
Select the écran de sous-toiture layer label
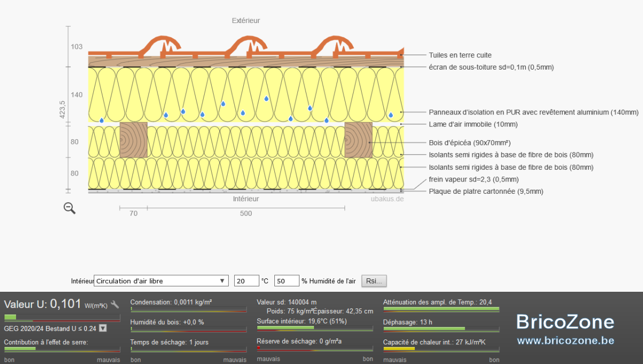tap(491, 67)
